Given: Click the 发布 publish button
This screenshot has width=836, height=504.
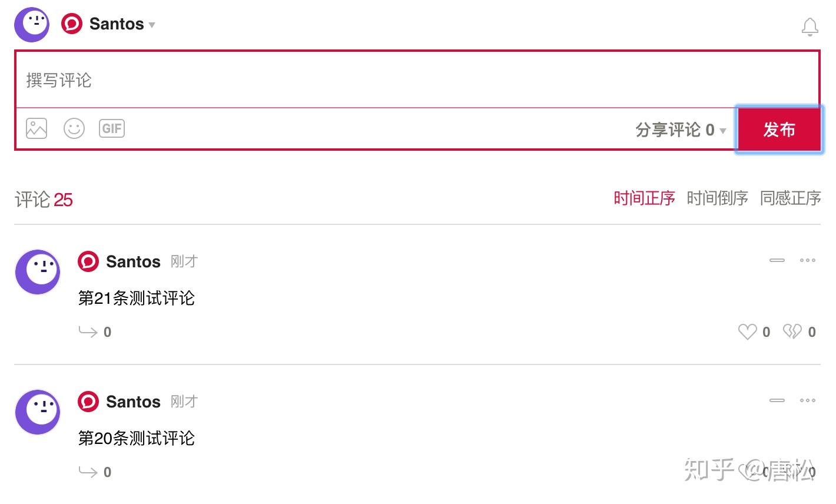Looking at the screenshot, I should point(779,130).
